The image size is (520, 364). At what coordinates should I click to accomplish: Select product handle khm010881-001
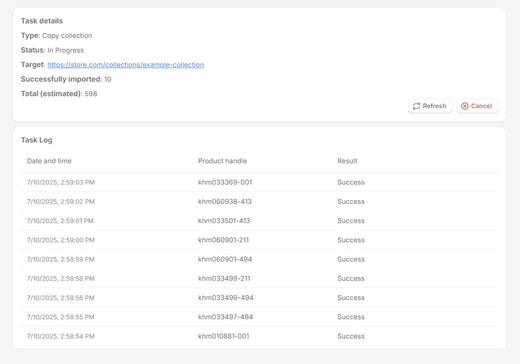224,336
